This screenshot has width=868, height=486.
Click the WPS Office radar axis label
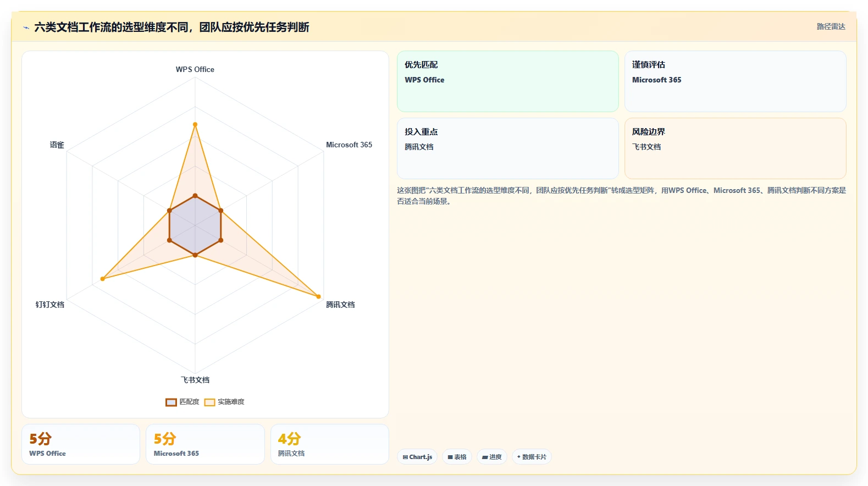coord(195,69)
